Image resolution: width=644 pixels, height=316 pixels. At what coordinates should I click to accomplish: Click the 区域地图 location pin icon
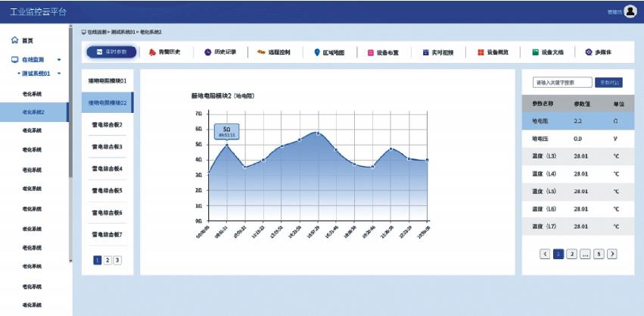tap(316, 52)
